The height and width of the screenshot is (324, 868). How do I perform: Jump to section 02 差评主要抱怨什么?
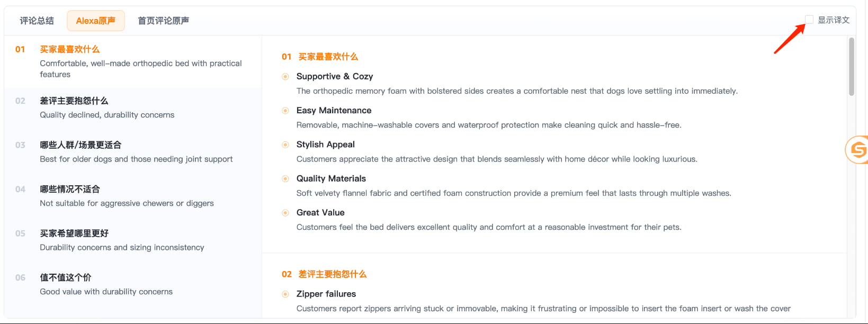coord(133,107)
